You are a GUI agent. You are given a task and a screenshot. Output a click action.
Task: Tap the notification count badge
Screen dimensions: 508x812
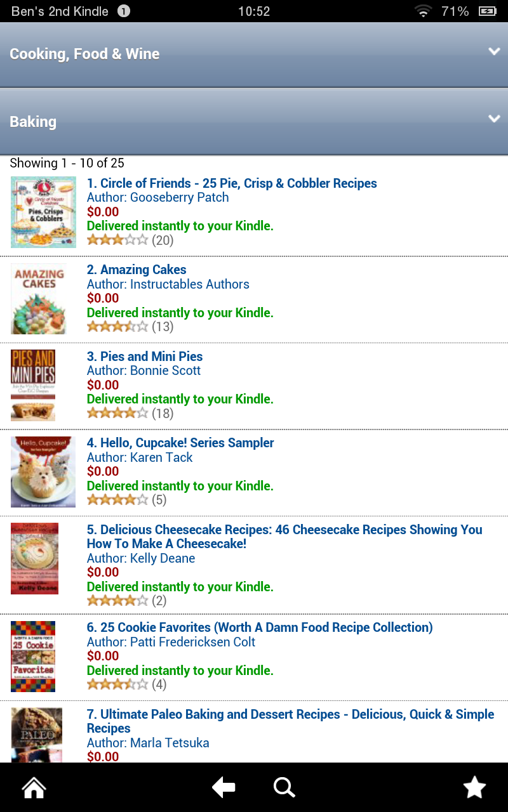pyautogui.click(x=124, y=11)
